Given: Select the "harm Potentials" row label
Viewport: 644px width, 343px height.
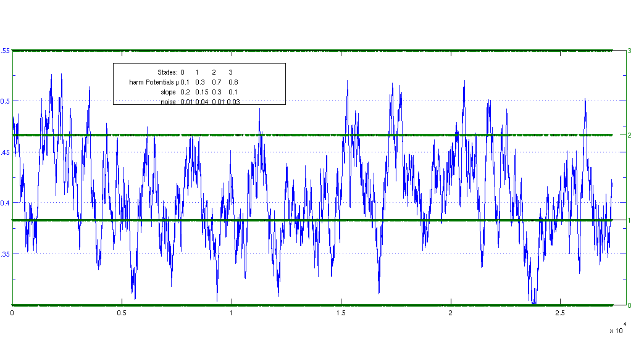Looking at the screenshot, I should pyautogui.click(x=152, y=82).
